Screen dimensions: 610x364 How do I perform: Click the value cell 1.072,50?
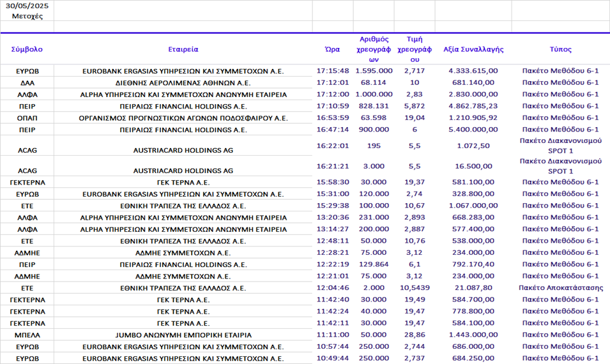coord(473,146)
